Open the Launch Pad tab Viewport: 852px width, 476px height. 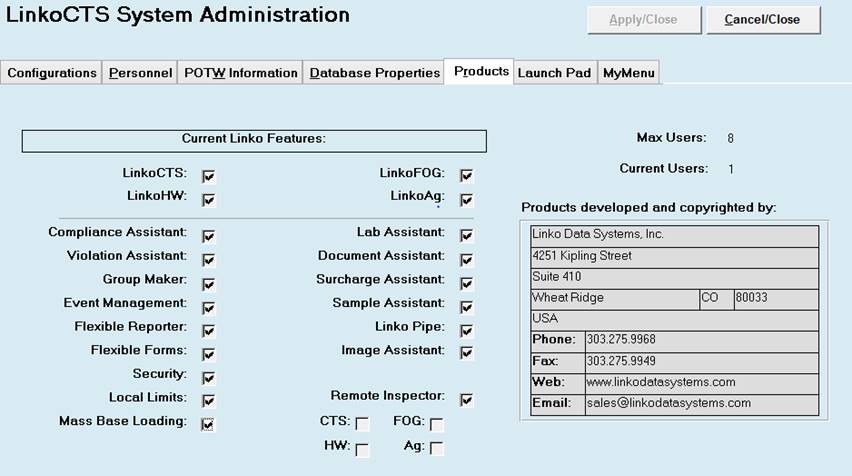[x=554, y=73]
